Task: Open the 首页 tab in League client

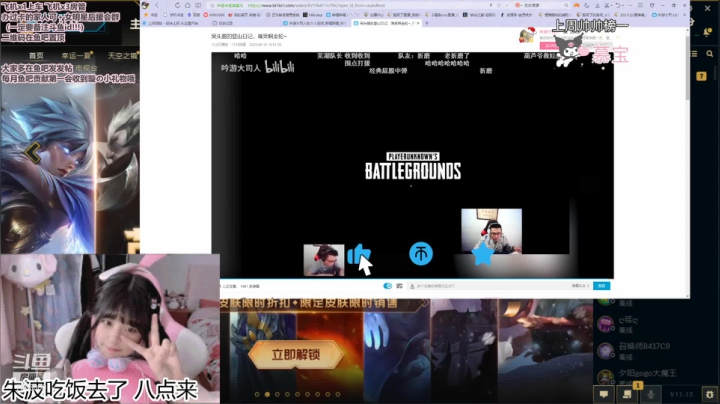Action: click(x=36, y=56)
